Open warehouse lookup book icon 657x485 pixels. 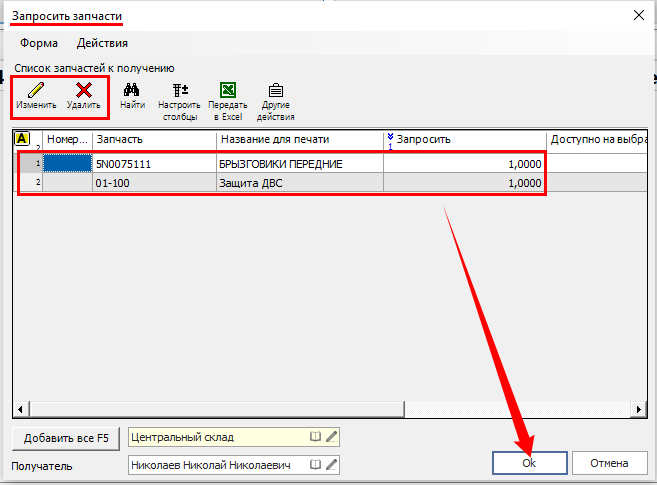[315, 437]
